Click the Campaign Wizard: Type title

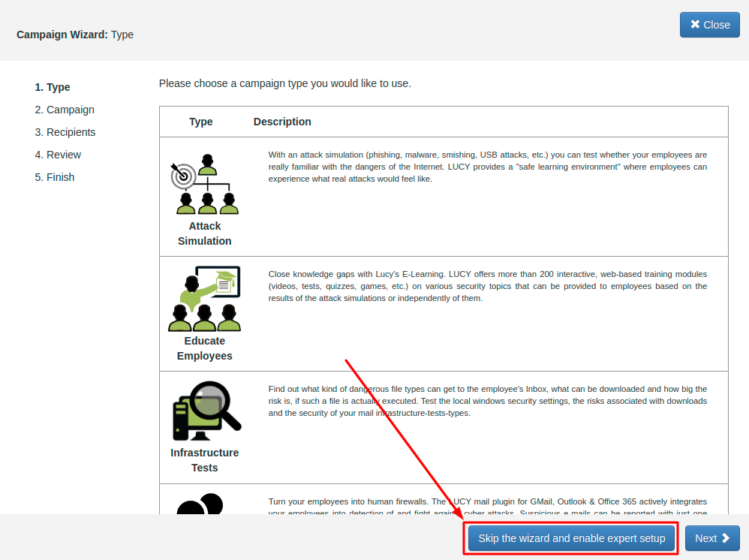(75, 35)
